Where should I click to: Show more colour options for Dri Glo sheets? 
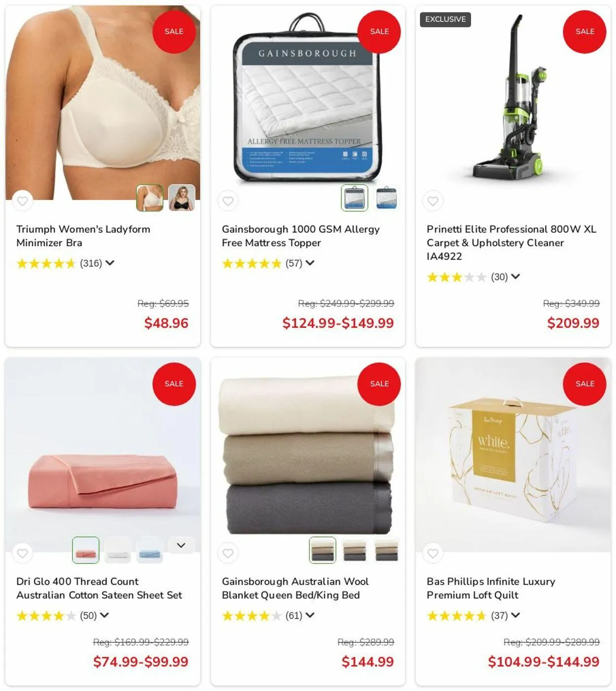click(x=181, y=545)
